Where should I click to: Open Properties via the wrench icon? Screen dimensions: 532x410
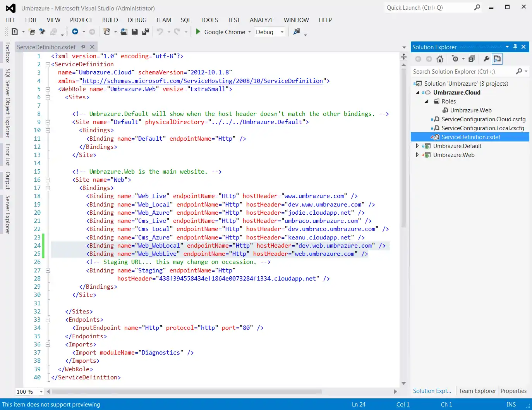point(486,59)
